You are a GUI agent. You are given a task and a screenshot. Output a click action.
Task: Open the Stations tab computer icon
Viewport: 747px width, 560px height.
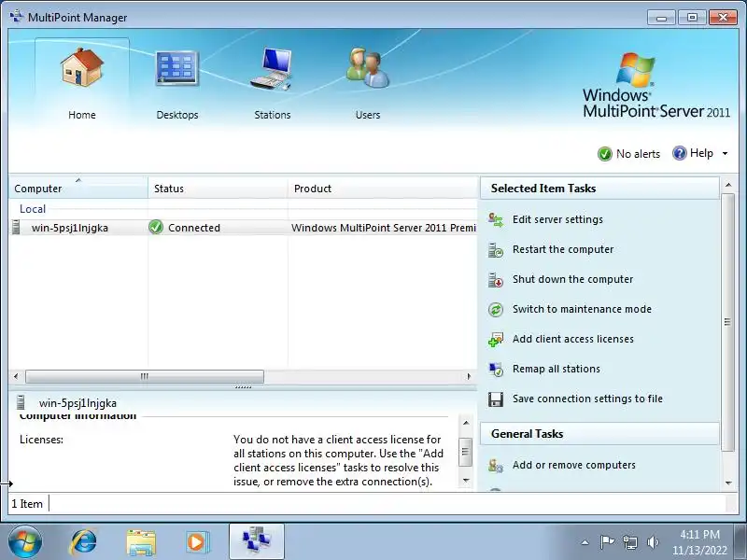pos(272,68)
